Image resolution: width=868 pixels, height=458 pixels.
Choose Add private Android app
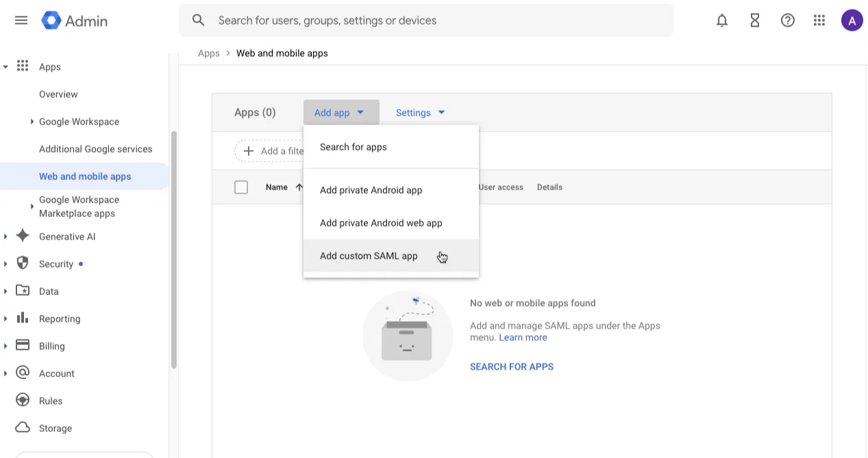[x=391, y=190]
